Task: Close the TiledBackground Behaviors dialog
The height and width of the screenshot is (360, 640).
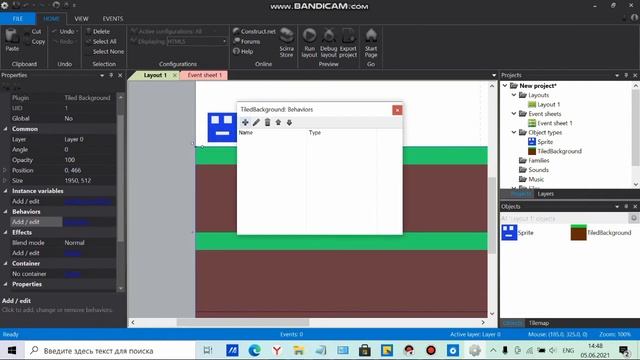Action: coord(397,110)
